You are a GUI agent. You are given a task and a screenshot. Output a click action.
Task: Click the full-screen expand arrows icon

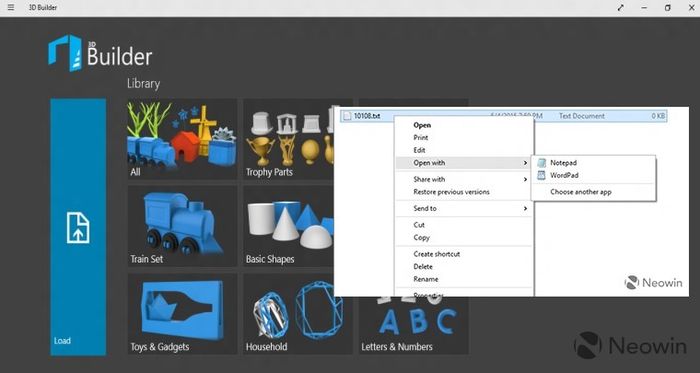click(x=621, y=8)
